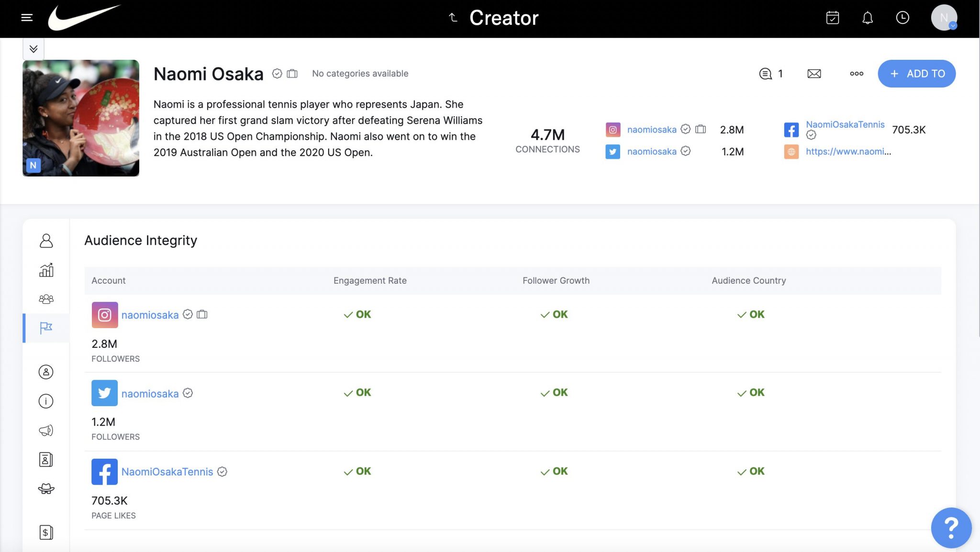Click the back arrow beside Creator title
Viewport: 980px width, 552px height.
tap(452, 17)
